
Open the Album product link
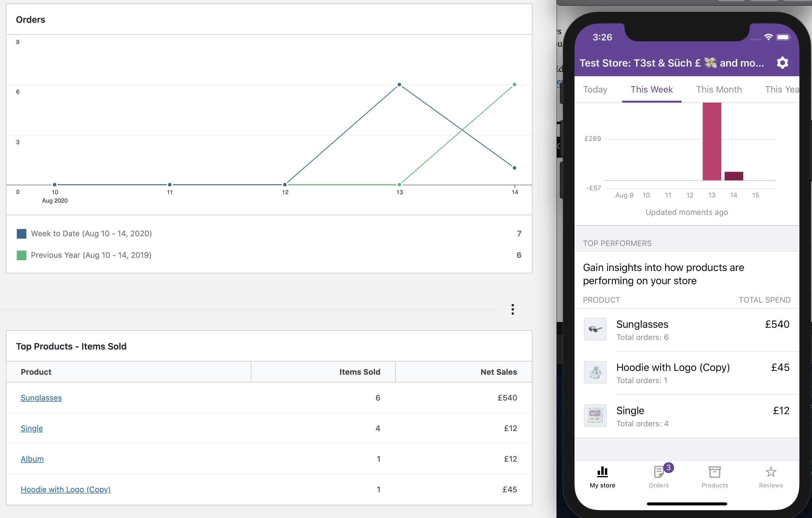click(x=32, y=459)
